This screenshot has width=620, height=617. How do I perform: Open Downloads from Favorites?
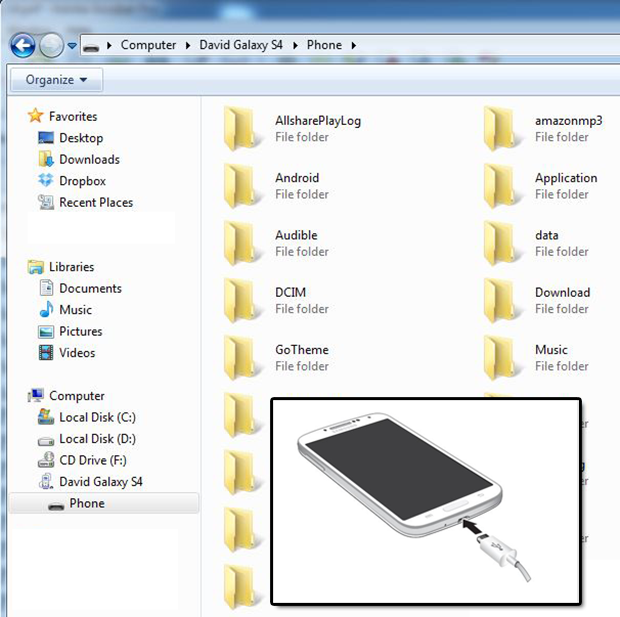(89, 159)
